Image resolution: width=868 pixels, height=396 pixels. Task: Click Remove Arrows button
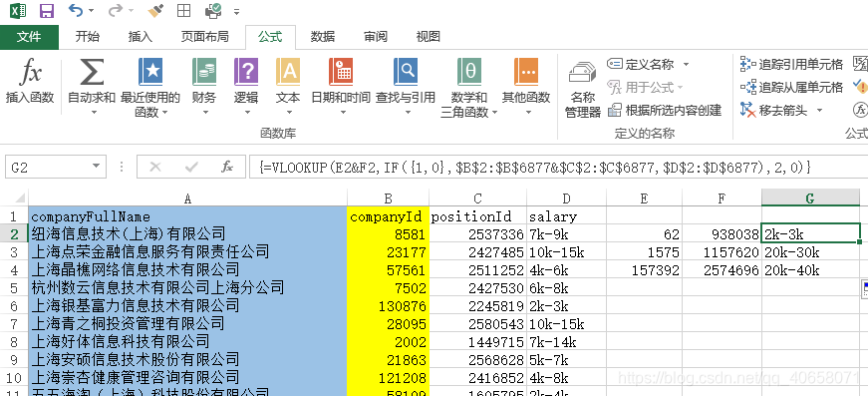[774, 110]
